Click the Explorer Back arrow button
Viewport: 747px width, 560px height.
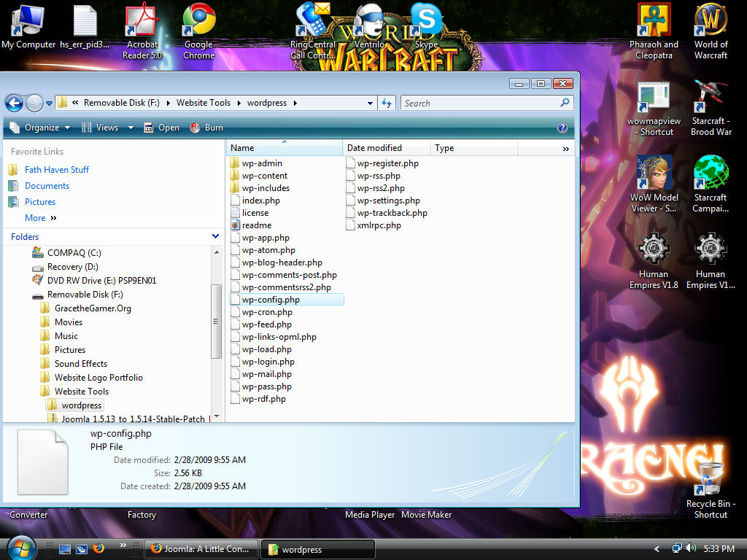(x=15, y=103)
